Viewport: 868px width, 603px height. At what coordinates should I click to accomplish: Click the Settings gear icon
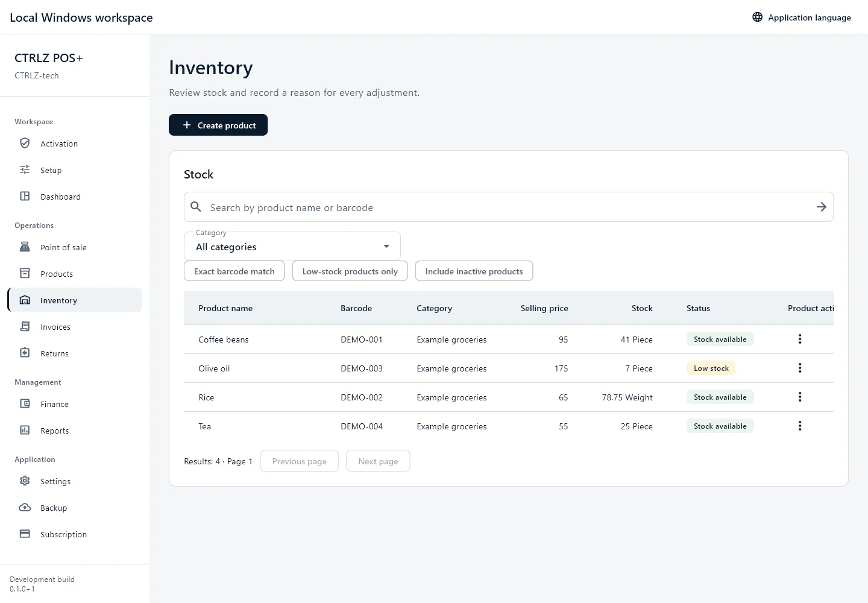point(25,481)
